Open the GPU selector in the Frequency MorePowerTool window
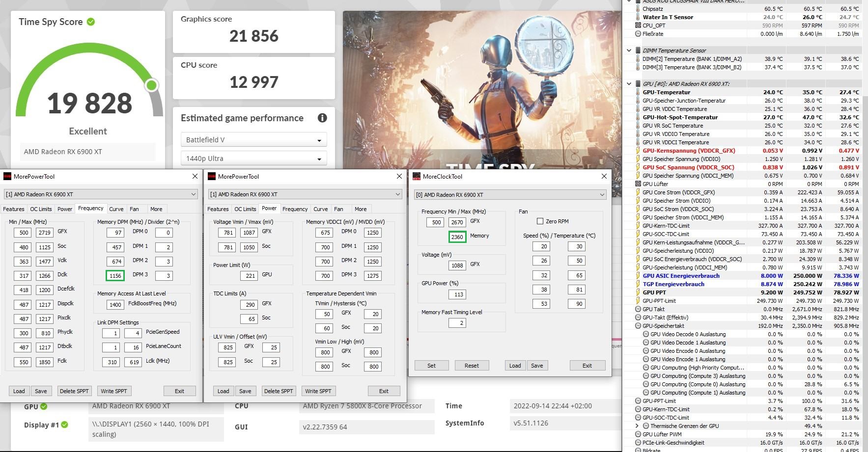868x452 pixels. (x=101, y=194)
